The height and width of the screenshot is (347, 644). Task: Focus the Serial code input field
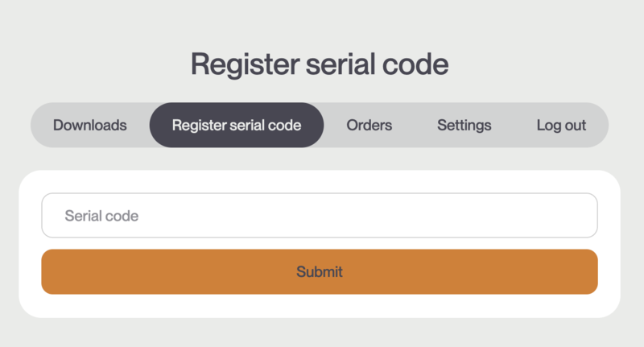(x=320, y=216)
